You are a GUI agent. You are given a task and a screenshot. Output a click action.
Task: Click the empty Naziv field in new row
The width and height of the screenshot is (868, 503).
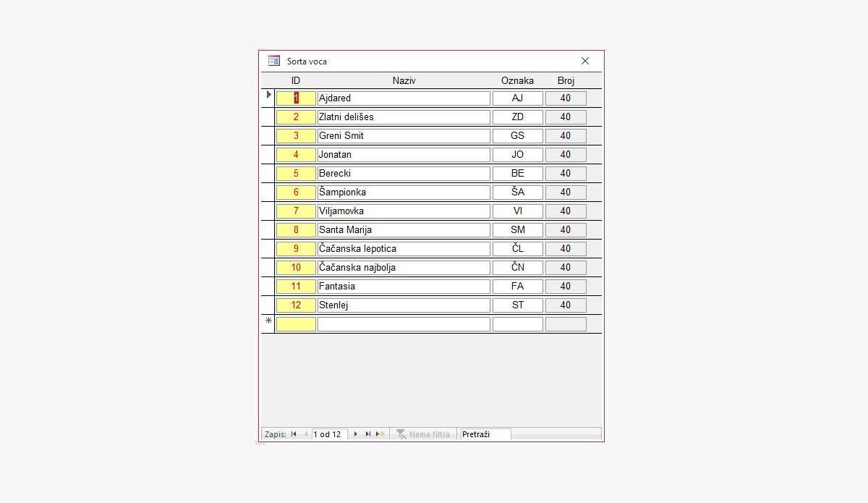(x=404, y=324)
